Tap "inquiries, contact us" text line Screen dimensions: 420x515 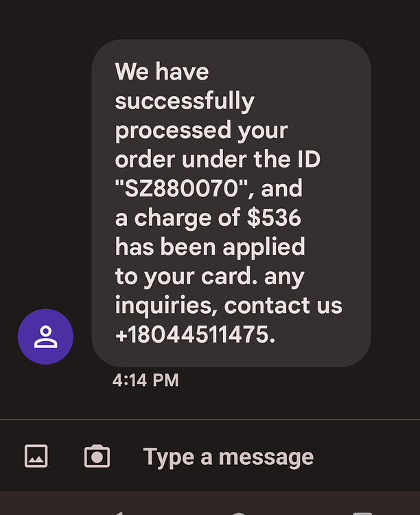tap(229, 306)
